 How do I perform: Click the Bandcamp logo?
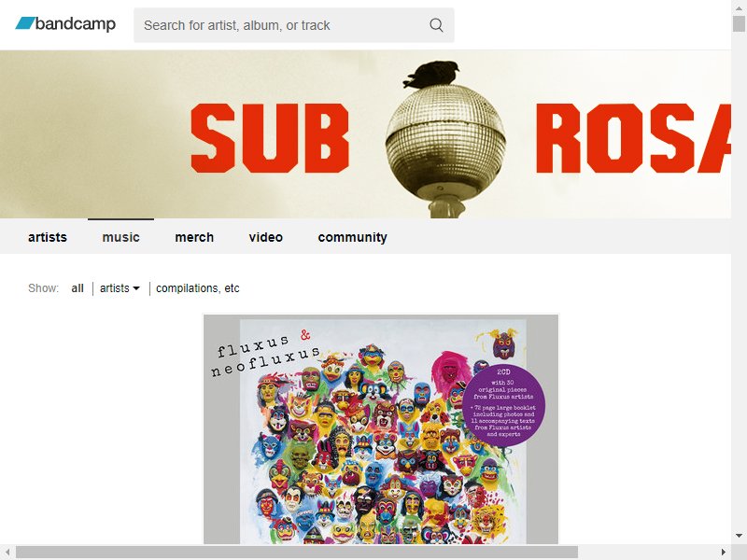(65, 24)
